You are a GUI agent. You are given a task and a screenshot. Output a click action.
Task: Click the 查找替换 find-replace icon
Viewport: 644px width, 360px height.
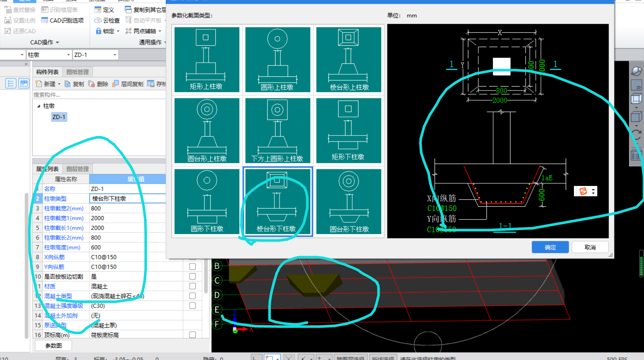(x=8, y=10)
